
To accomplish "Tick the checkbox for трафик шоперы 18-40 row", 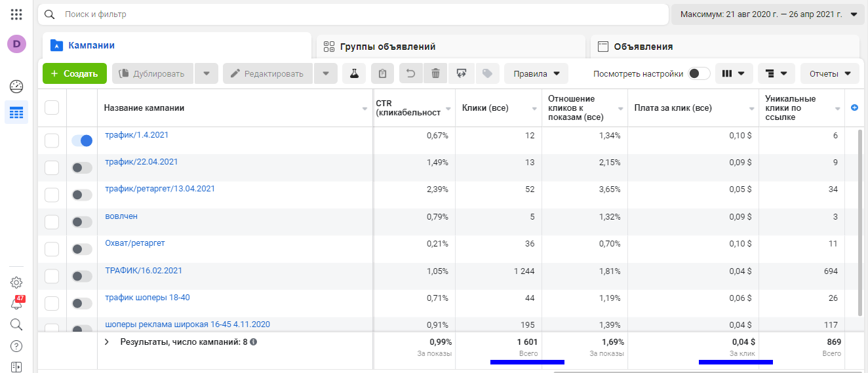I will 52,304.
